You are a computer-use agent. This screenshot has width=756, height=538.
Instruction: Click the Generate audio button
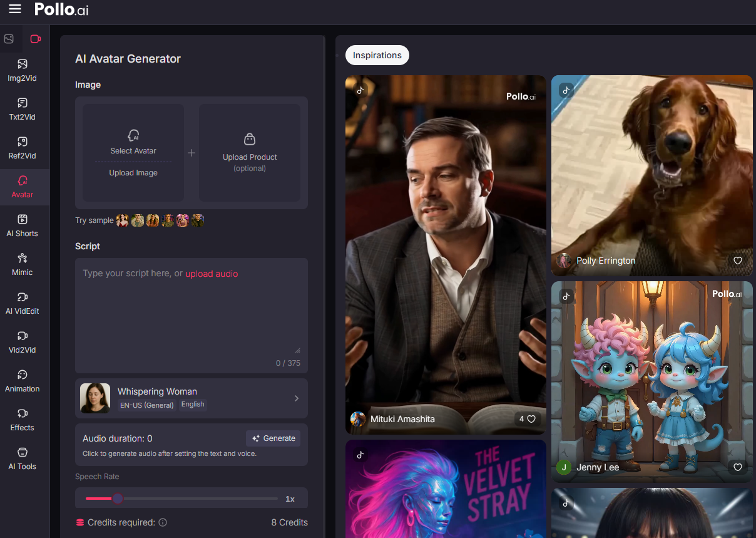coord(273,438)
